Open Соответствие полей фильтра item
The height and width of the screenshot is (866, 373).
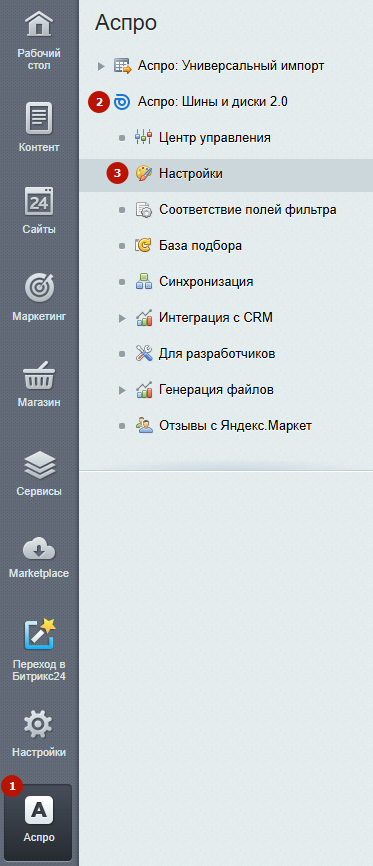[x=248, y=210]
